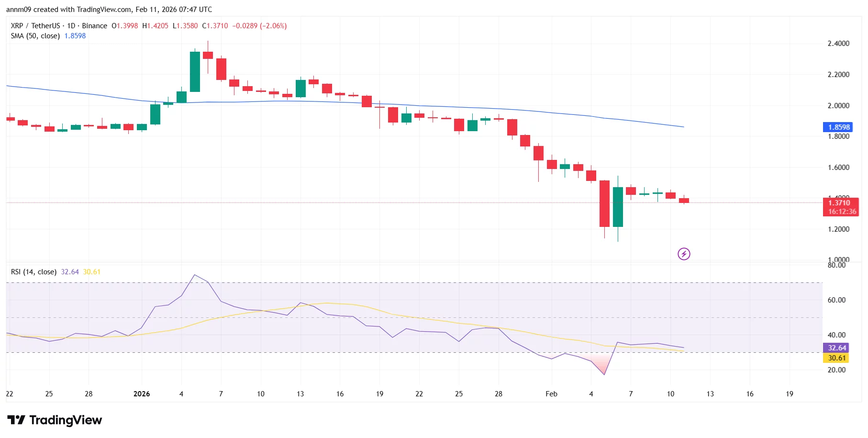Viewport: 868px width, 438px height.
Task: Open the 1D timeframe selector
Action: tap(71, 26)
